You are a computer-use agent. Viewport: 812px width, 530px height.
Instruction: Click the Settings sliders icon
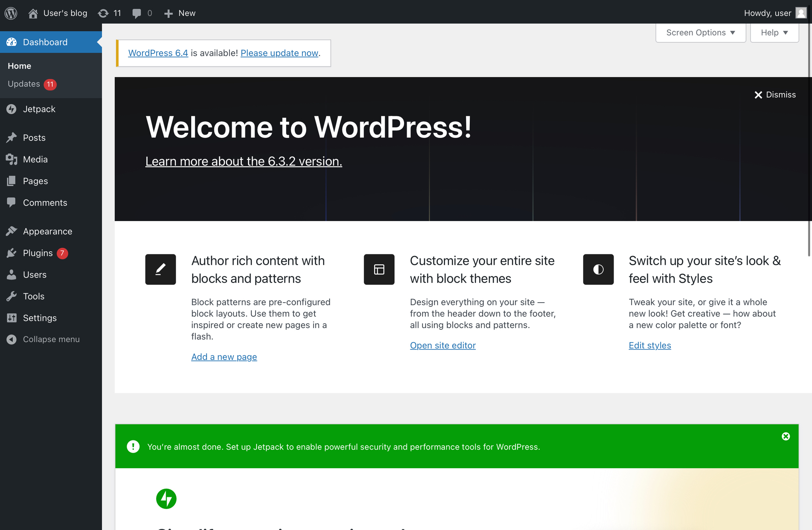[x=12, y=318]
